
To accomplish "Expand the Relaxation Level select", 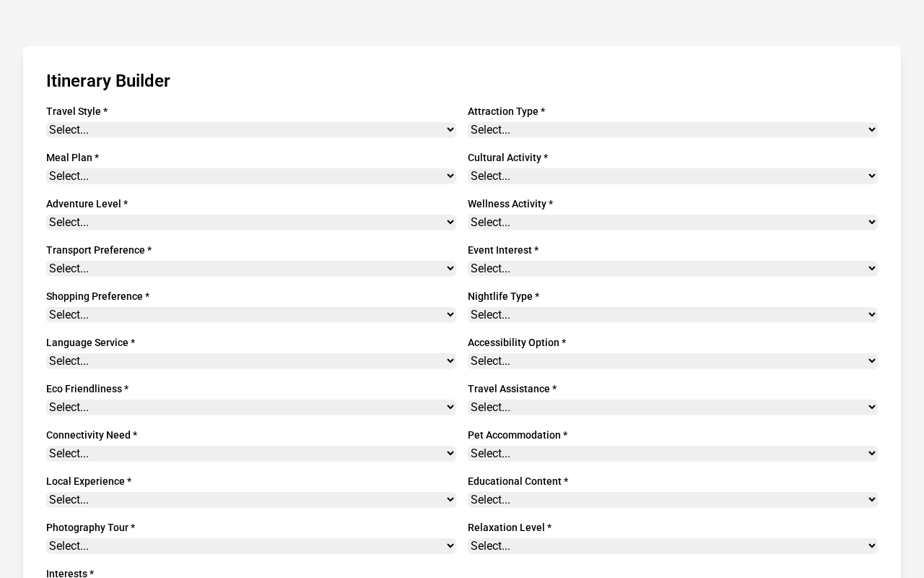I will click(x=672, y=546).
